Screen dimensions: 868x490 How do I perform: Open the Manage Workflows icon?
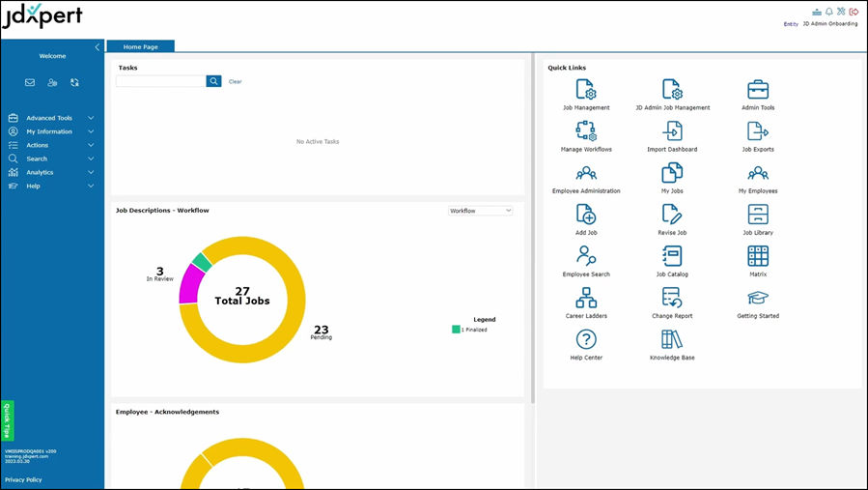(x=586, y=131)
